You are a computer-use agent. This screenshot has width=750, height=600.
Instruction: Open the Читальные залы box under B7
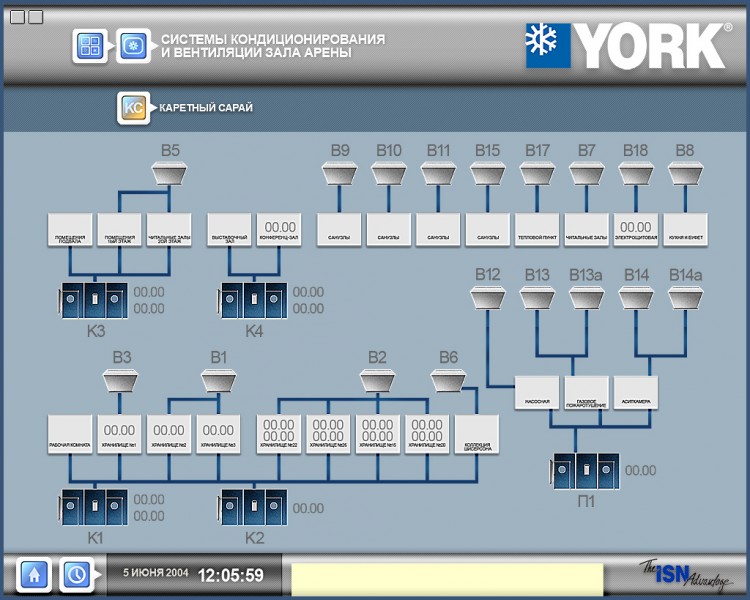586,230
